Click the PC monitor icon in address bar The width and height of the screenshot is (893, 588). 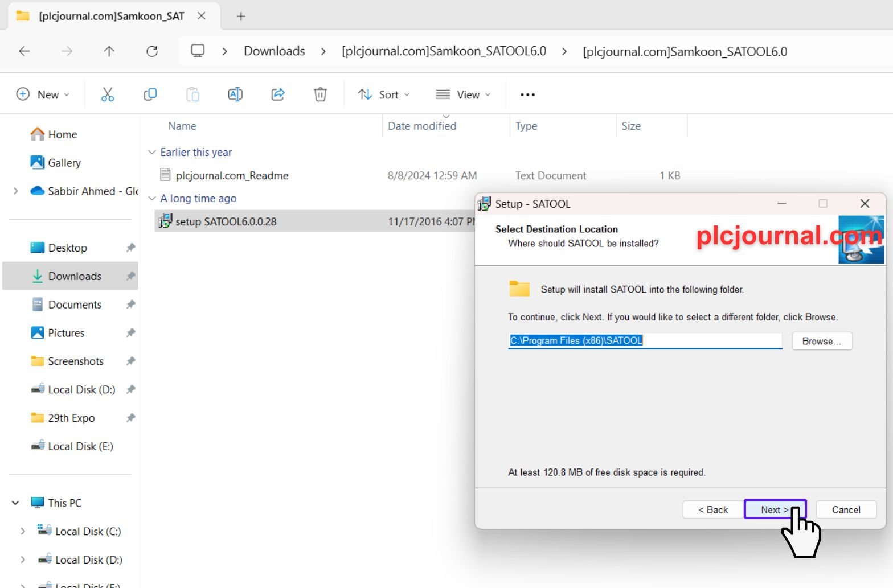point(198,51)
